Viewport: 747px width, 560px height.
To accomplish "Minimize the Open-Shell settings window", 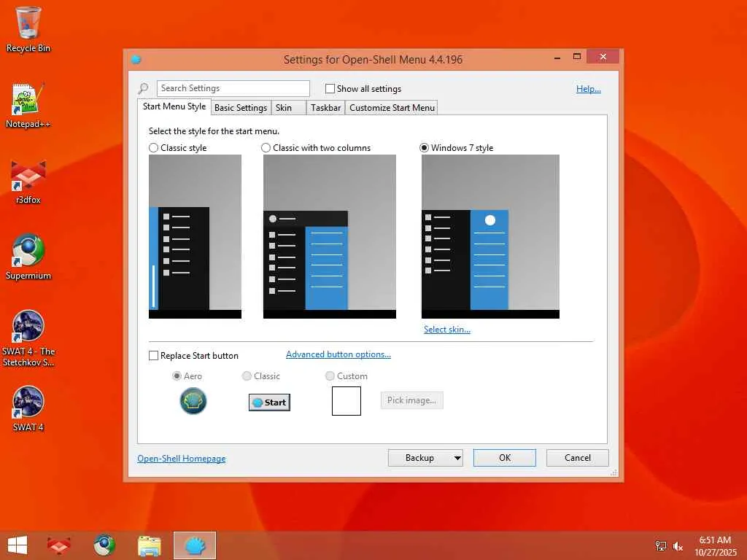I will [x=557, y=57].
